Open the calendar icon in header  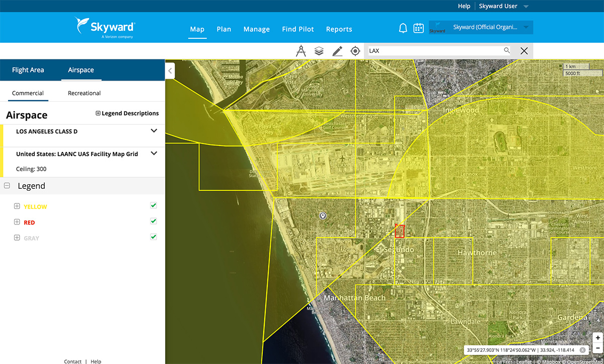(x=418, y=28)
